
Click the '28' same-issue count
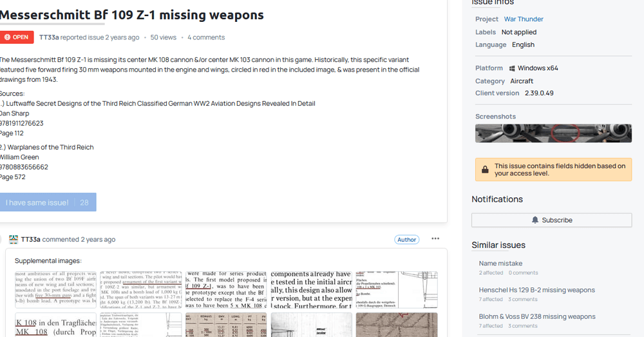click(84, 202)
